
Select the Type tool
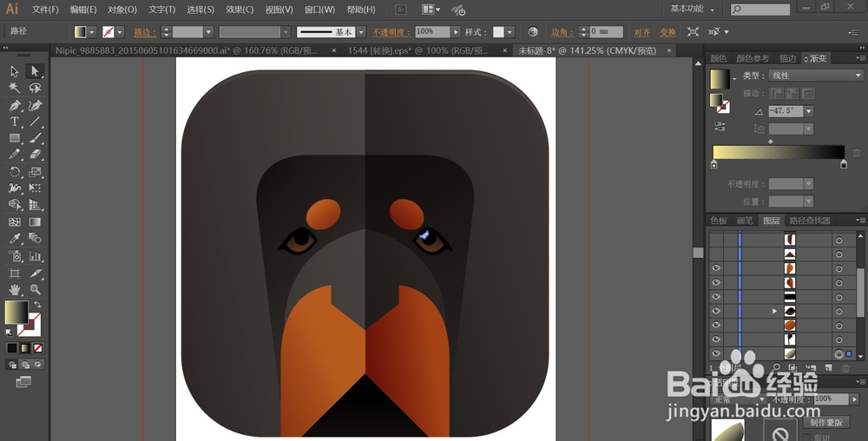(15, 122)
